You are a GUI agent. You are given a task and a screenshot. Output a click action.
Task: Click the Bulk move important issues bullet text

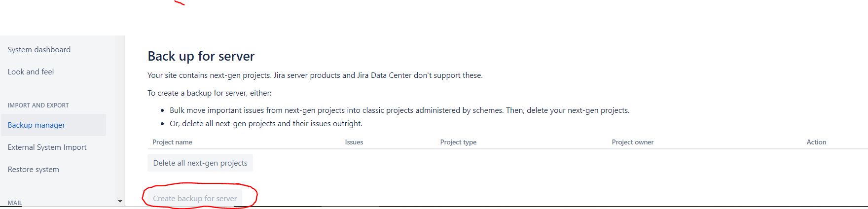point(399,110)
